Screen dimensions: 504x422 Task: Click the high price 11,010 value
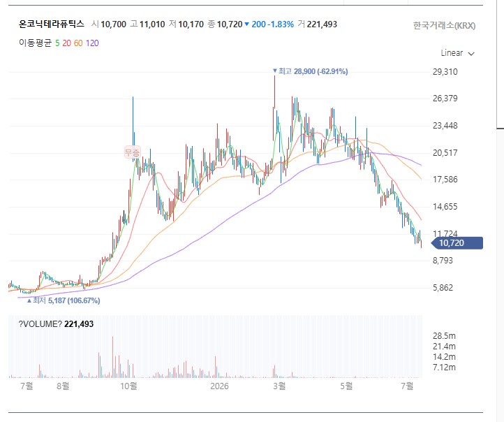point(152,24)
